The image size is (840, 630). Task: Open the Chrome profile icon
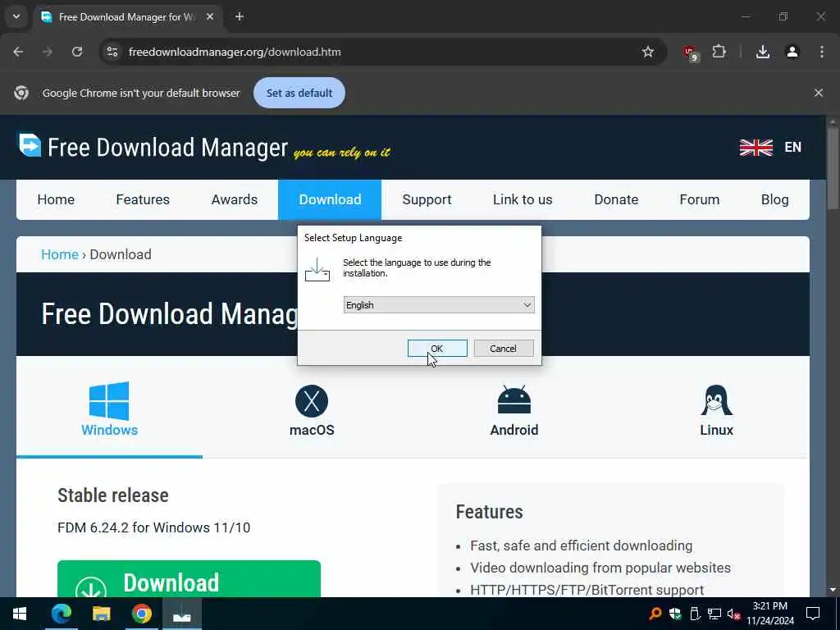[792, 52]
